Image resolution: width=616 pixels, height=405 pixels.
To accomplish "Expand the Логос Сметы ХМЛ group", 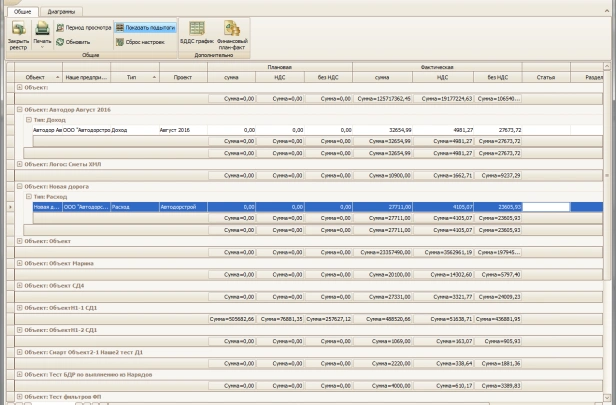I will pyautogui.click(x=21, y=163).
